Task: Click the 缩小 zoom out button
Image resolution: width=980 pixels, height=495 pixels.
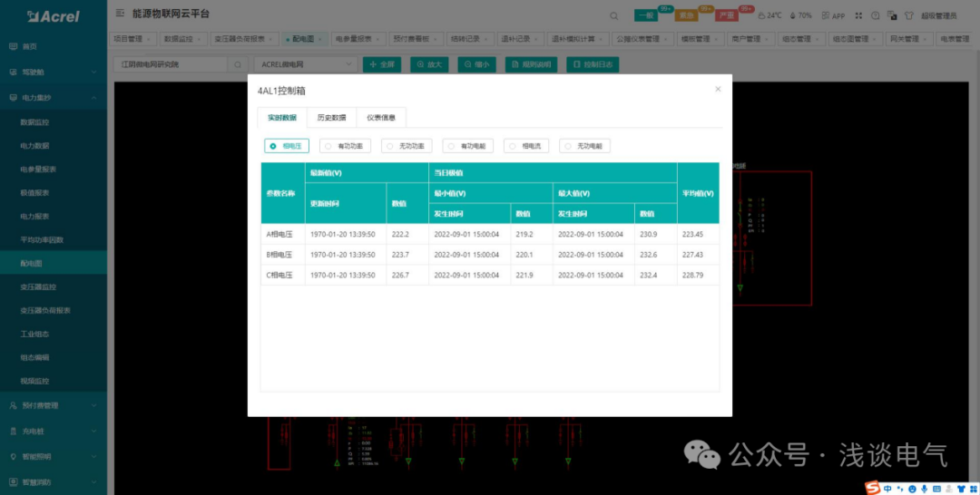Action: tap(477, 64)
